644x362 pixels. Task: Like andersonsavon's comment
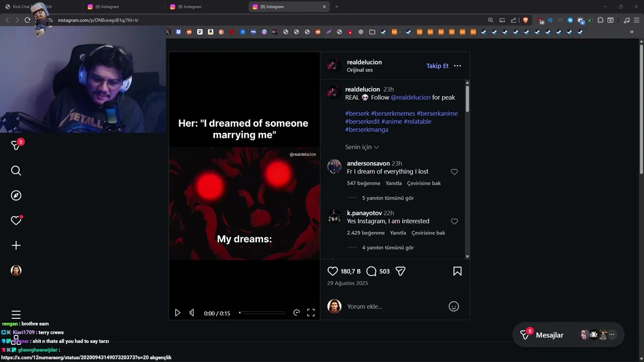[454, 172]
